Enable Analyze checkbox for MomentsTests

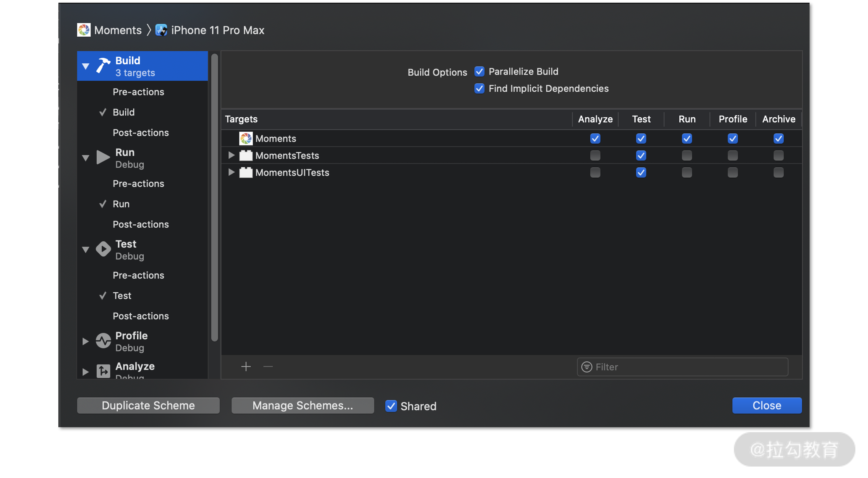[x=595, y=156]
